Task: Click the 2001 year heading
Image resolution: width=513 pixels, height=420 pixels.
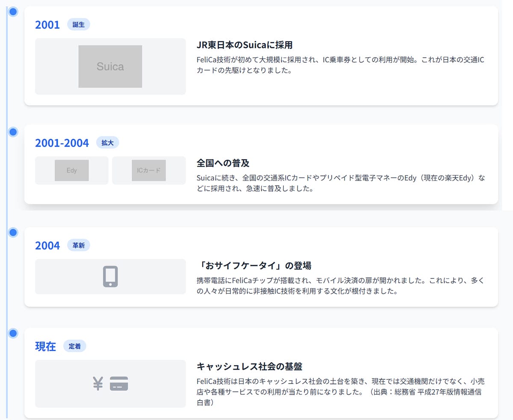Action: click(47, 25)
